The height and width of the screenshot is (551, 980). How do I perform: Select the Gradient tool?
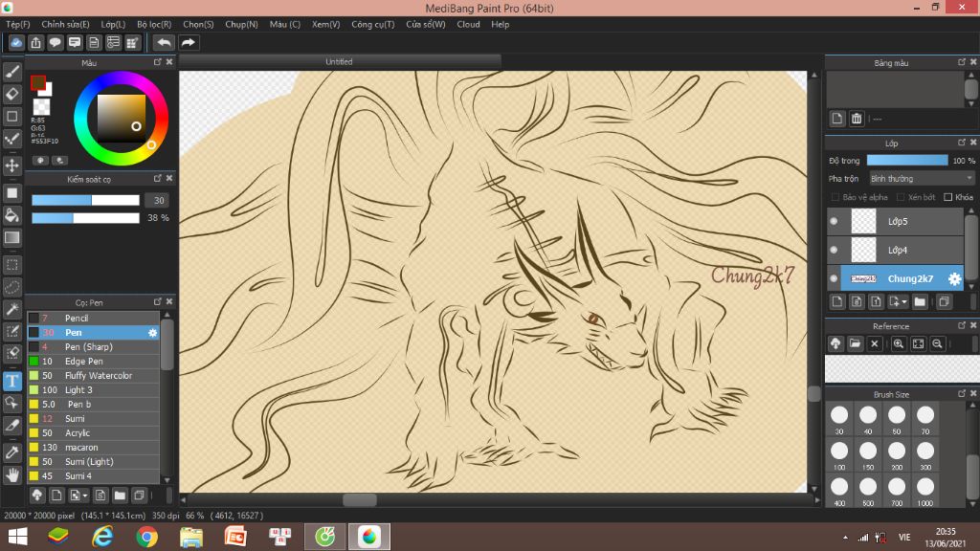(11, 238)
